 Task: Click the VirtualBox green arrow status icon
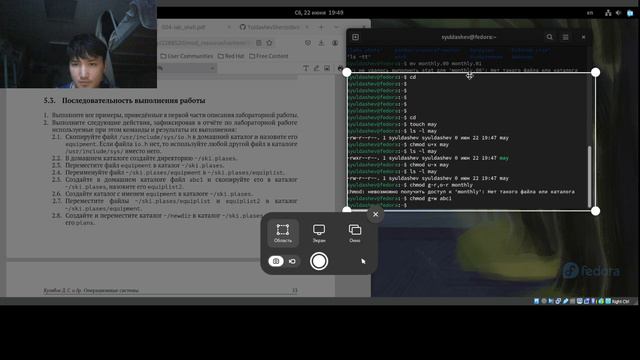(601, 301)
